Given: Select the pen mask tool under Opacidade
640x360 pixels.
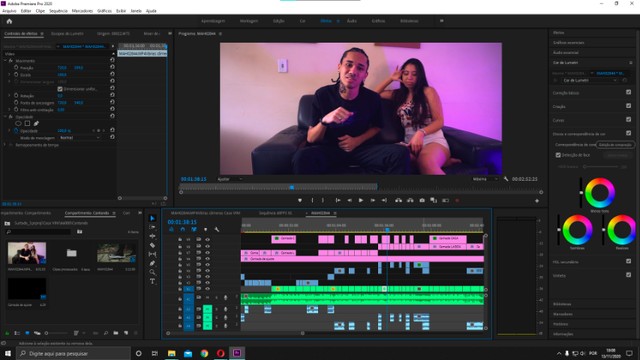Looking at the screenshot, I should click(x=36, y=123).
